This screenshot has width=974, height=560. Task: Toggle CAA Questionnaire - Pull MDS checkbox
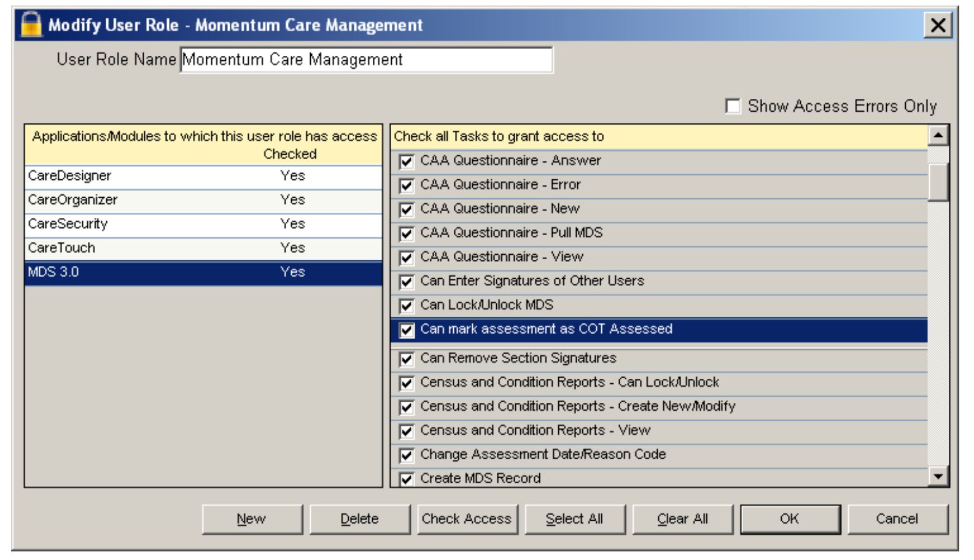(407, 233)
